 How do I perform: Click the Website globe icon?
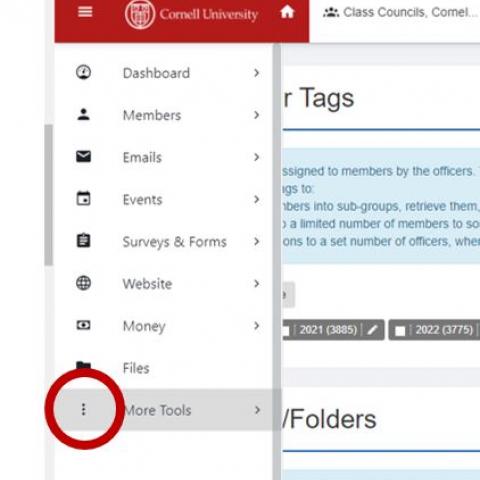(83, 283)
